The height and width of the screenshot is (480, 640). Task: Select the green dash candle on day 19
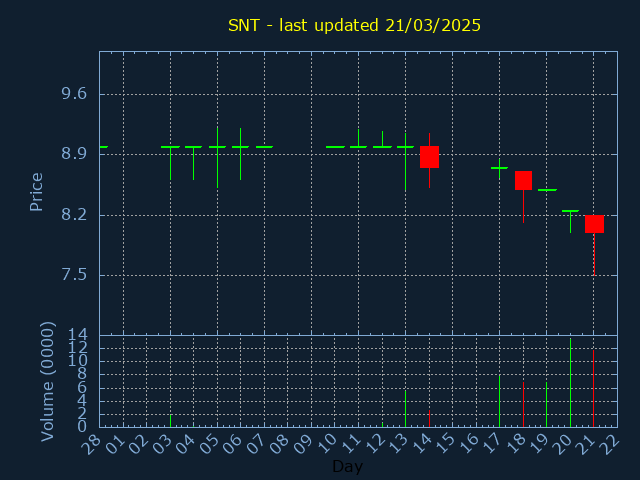pyautogui.click(x=547, y=190)
